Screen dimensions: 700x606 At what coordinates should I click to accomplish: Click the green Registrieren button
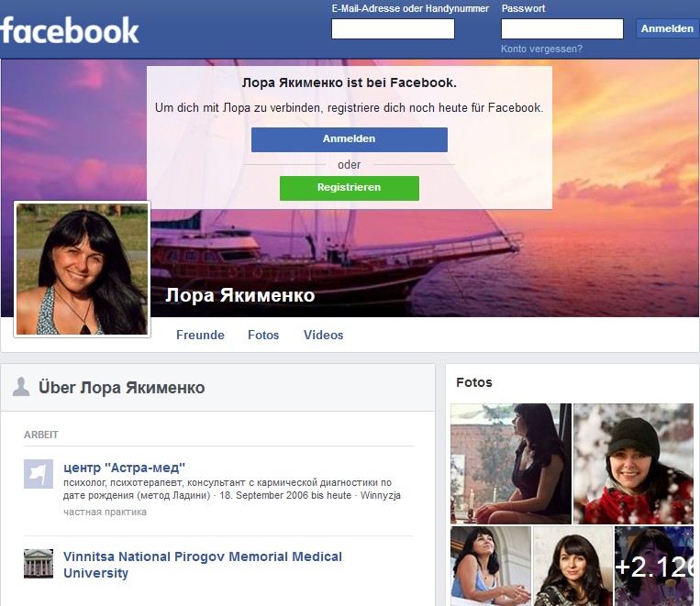pos(350,188)
